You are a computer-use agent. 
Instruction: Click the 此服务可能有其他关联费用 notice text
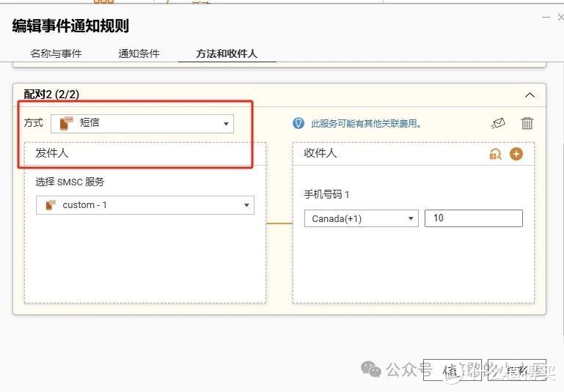[x=366, y=124]
